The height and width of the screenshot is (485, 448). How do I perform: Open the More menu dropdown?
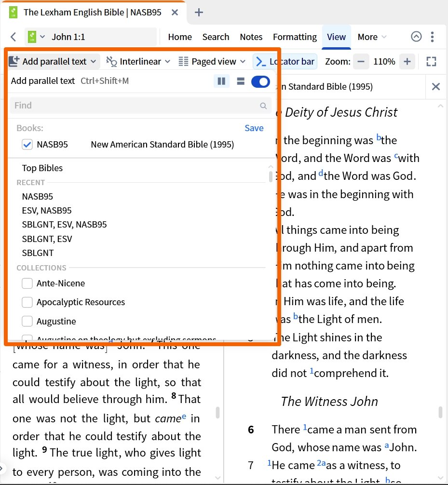(372, 37)
